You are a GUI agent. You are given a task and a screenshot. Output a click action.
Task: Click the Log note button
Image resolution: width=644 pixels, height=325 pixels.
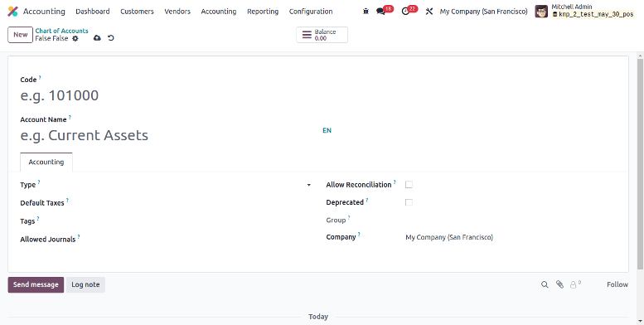(x=85, y=284)
